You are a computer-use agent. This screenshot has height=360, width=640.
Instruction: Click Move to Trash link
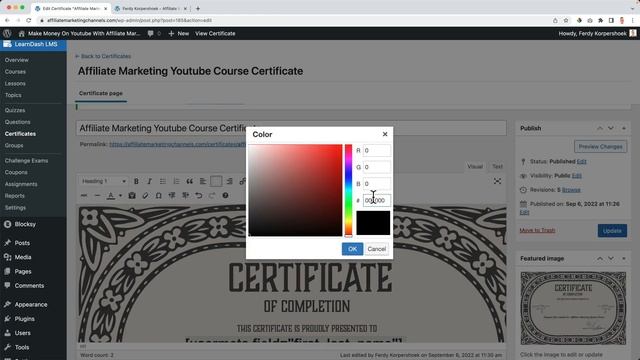(x=537, y=231)
